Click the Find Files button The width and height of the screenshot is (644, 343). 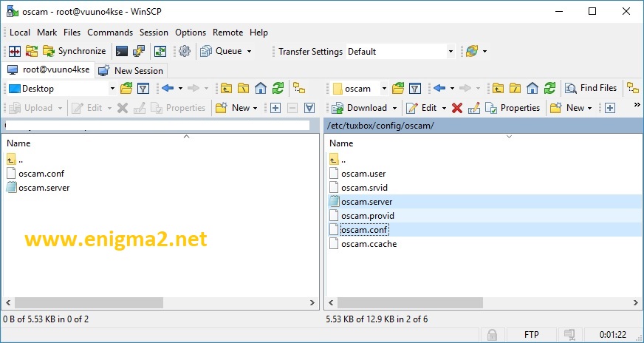click(x=591, y=88)
